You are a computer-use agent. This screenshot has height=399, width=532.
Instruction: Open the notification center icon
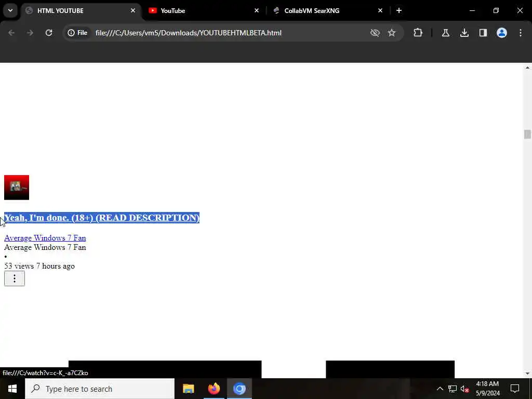(515, 389)
